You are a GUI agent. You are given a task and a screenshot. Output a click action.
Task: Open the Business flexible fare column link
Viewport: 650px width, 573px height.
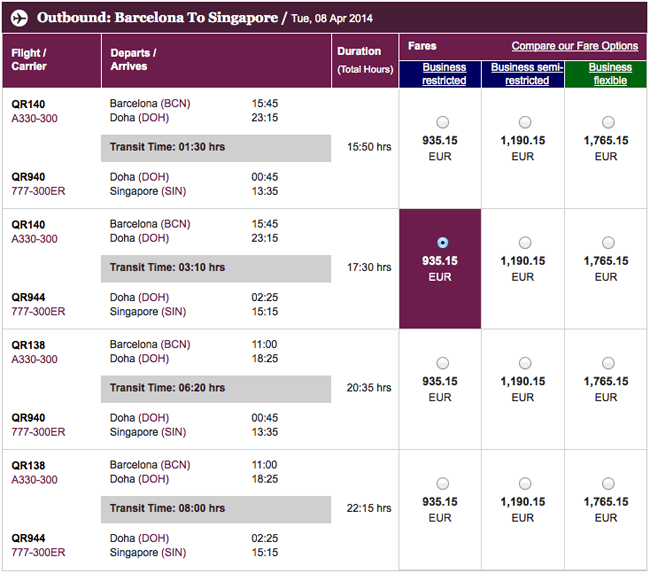[610, 74]
